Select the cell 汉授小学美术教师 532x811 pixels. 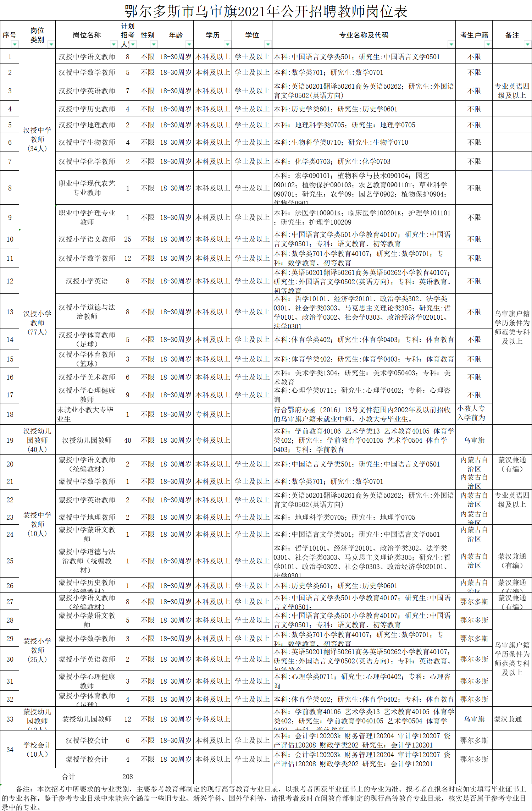[87, 377]
